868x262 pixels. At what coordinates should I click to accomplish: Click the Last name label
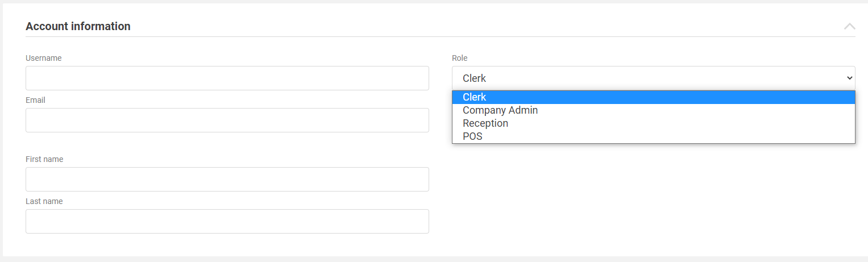(x=44, y=201)
